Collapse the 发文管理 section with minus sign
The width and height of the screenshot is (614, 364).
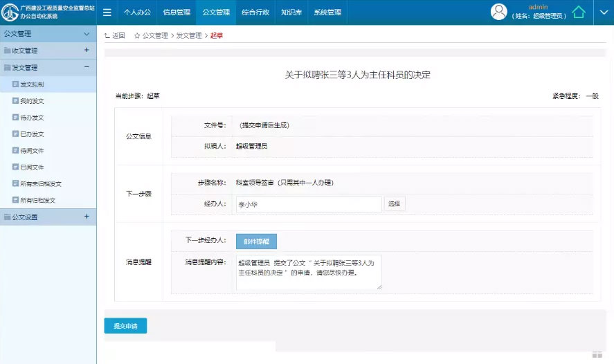click(87, 67)
